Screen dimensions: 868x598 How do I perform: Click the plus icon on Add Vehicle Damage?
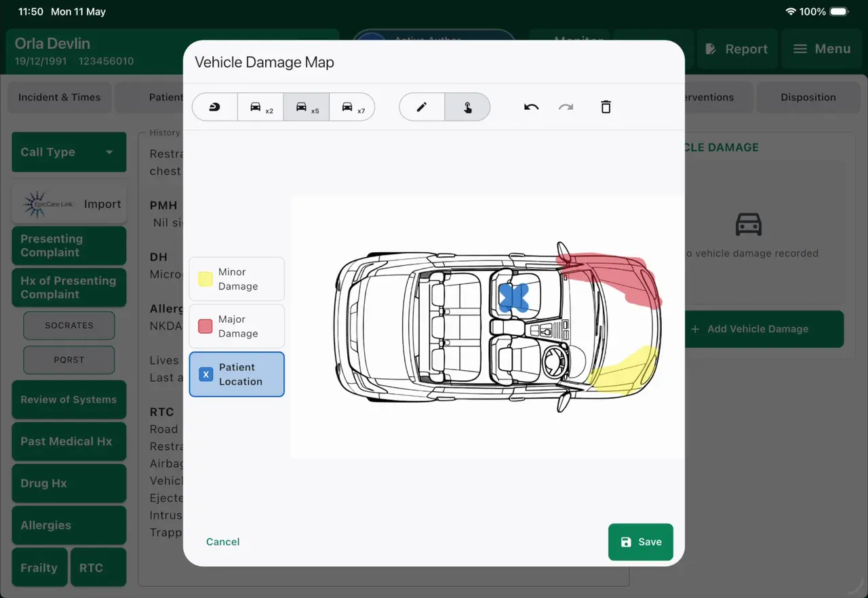point(695,329)
